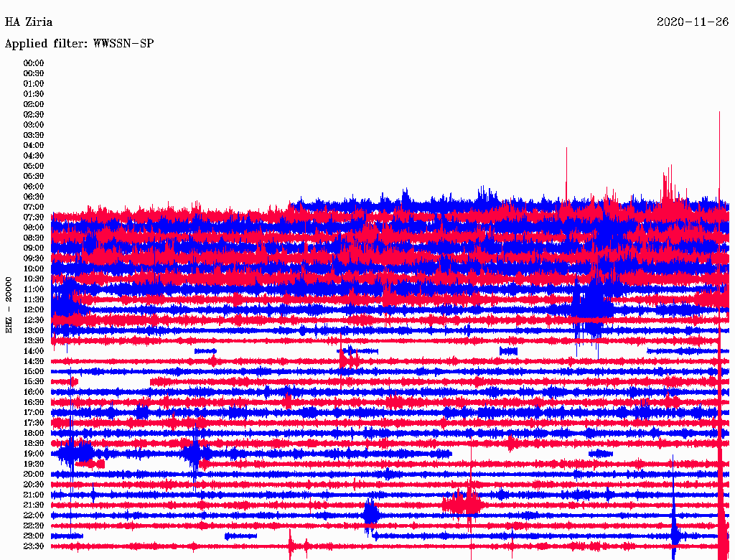Select the 04:00 time label
This screenshot has height=560, width=735.
pos(34,146)
